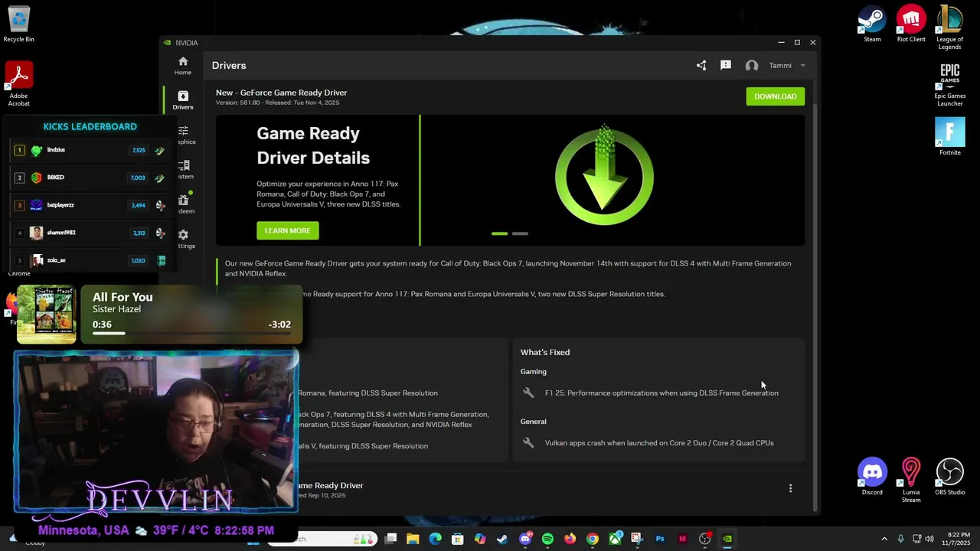Open Microsoft Store from the taskbar
980x551 pixels.
click(x=457, y=539)
